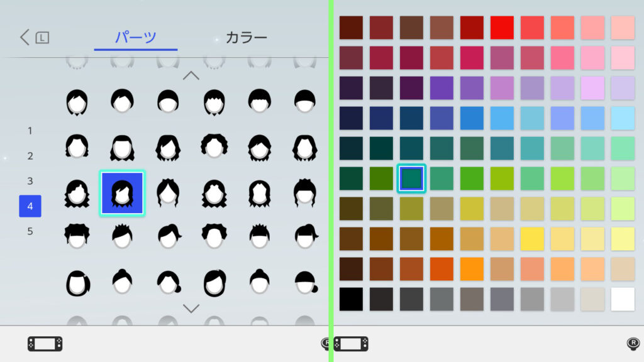Pick the pure bright red swatch
644x362 pixels.
[502, 28]
